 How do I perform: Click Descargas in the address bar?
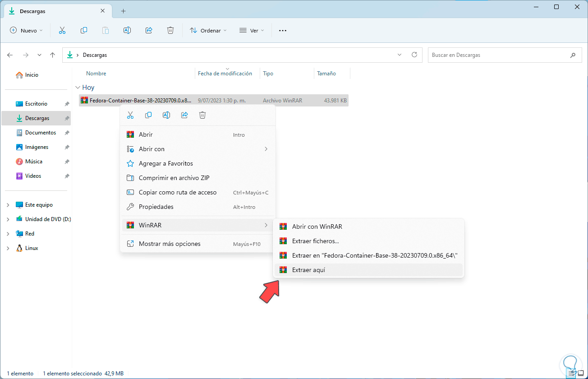(x=95, y=55)
